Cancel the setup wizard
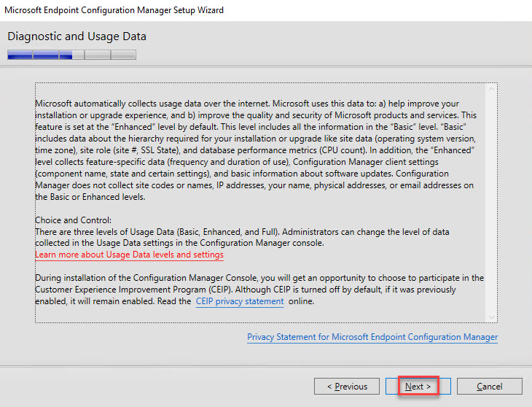The image size is (532, 407). pos(490,387)
